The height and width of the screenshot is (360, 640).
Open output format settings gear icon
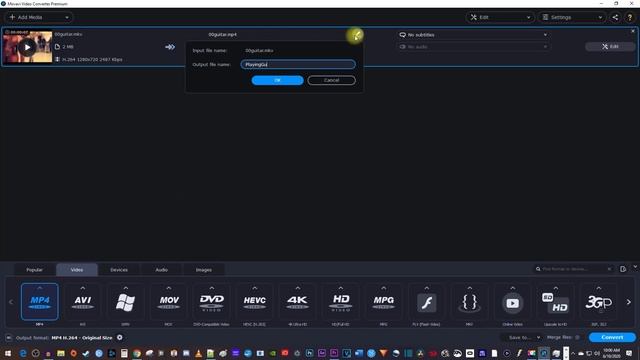pyautogui.click(x=120, y=338)
